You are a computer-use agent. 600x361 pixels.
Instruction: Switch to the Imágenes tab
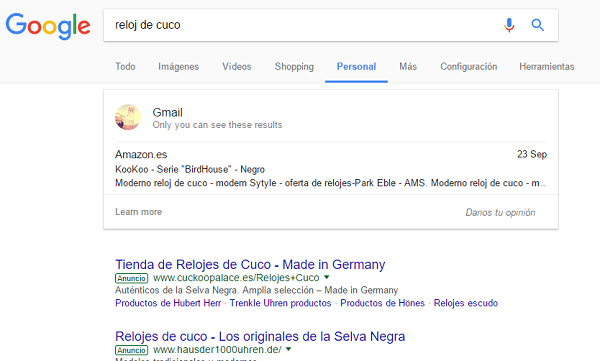click(178, 67)
